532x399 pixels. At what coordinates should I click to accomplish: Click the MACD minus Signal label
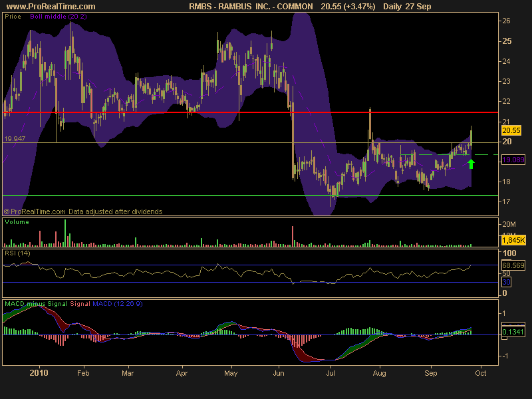(36, 304)
